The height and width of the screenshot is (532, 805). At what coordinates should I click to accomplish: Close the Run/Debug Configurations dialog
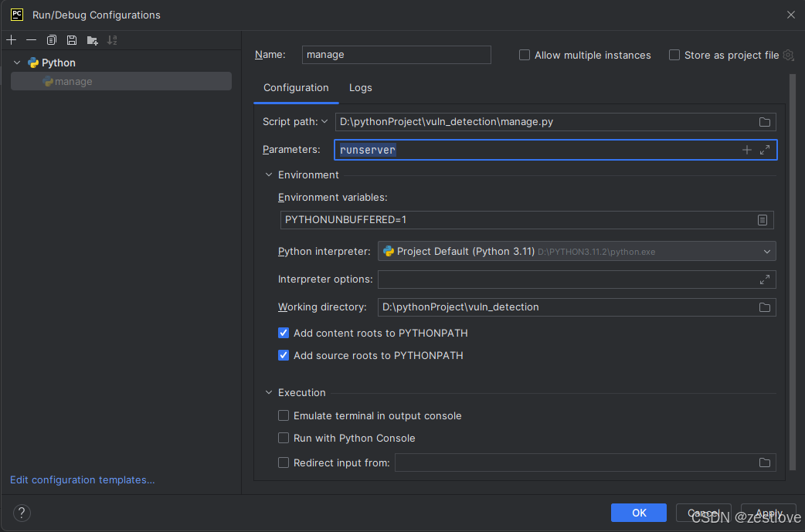coord(790,15)
